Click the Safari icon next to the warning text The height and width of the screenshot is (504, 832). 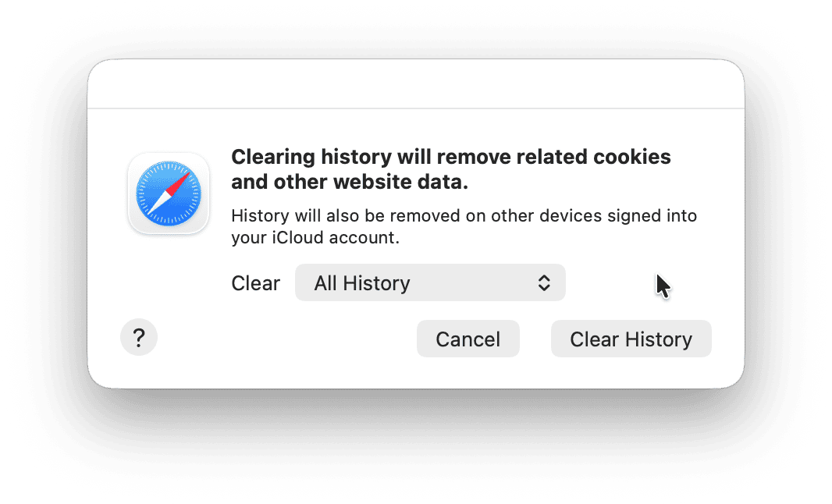(x=168, y=193)
